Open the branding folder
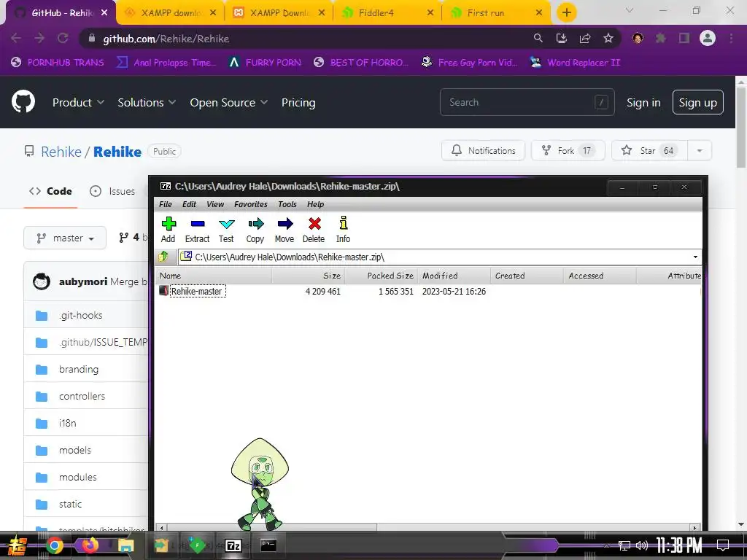747x560 pixels. (79, 369)
